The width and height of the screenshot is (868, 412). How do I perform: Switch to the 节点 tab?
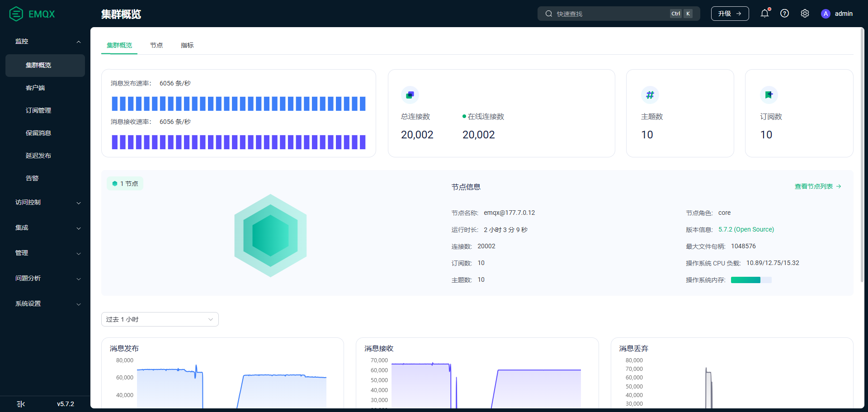[156, 45]
